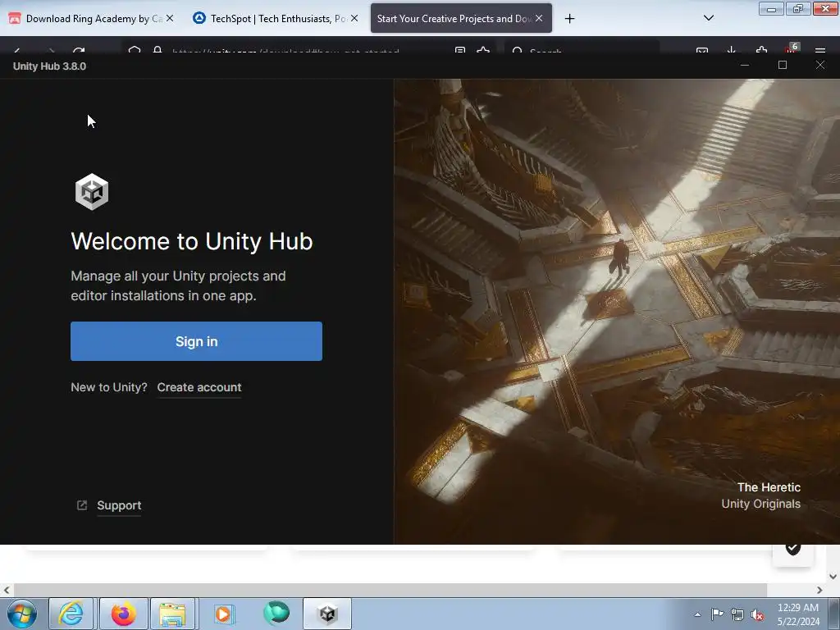This screenshot has width=840, height=630.
Task: Close the TechSpot tab
Action: point(354,18)
